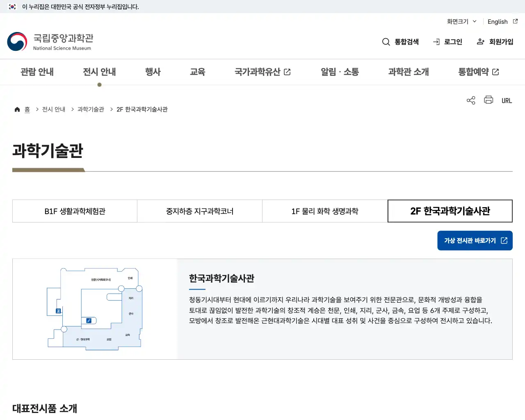Switch to the 1F 물리 화학 생명과학 tab
Viewport: 525px width, 420px height.
pos(324,211)
